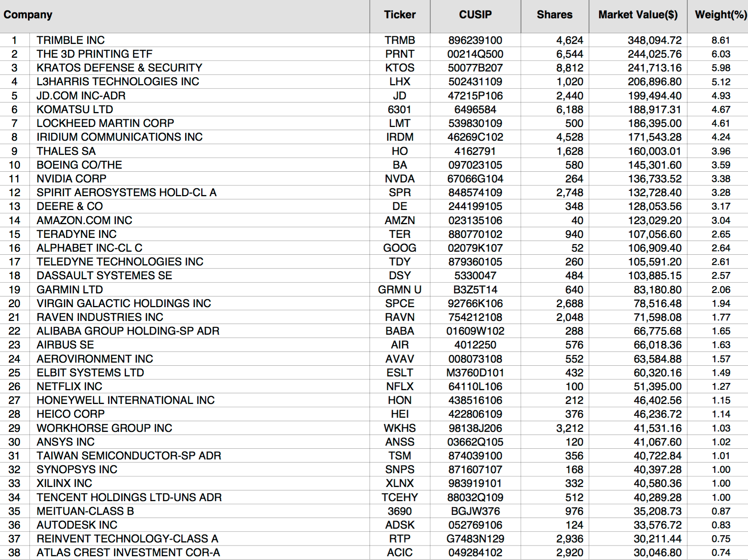
Task: Click the XLNX ticker cell
Action: (400, 483)
